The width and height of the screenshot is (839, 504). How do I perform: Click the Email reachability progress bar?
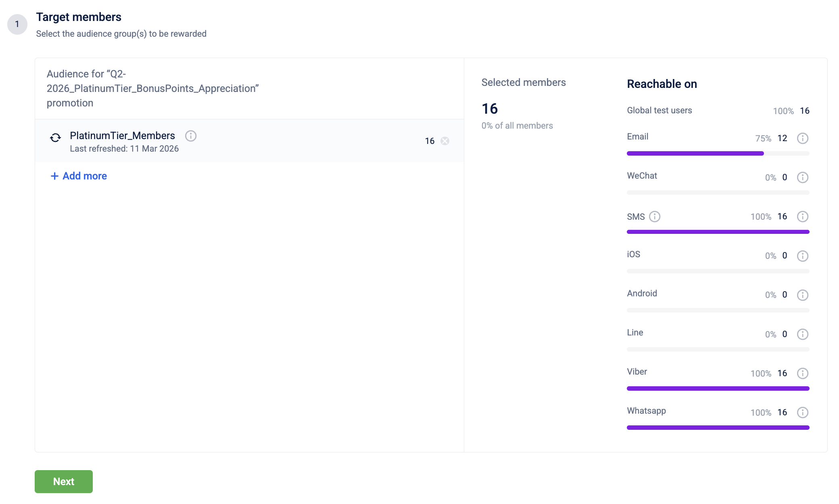point(718,153)
